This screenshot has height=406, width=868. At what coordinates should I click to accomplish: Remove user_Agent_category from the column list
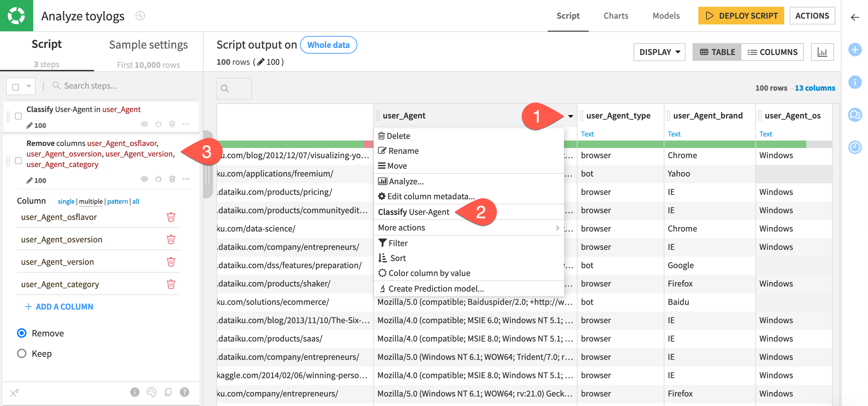click(171, 284)
